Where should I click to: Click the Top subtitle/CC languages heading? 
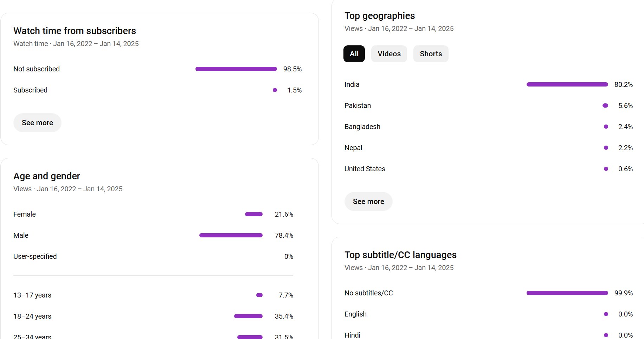pyautogui.click(x=400, y=255)
